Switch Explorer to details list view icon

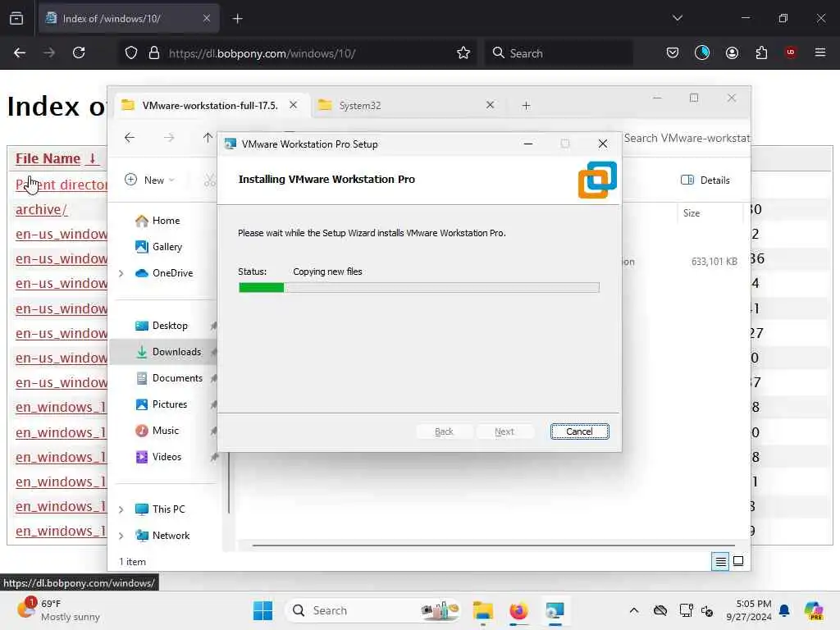pos(720,561)
